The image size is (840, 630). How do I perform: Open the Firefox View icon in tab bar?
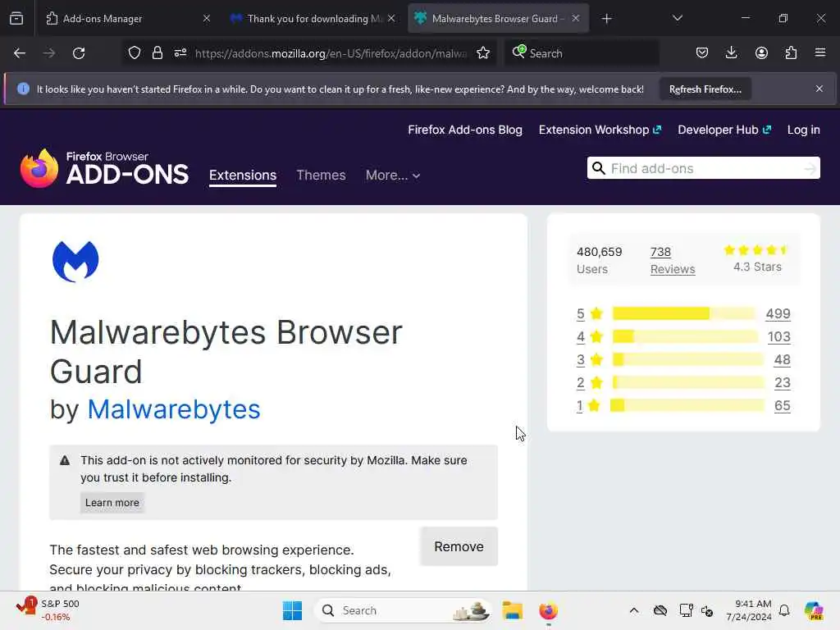16,18
